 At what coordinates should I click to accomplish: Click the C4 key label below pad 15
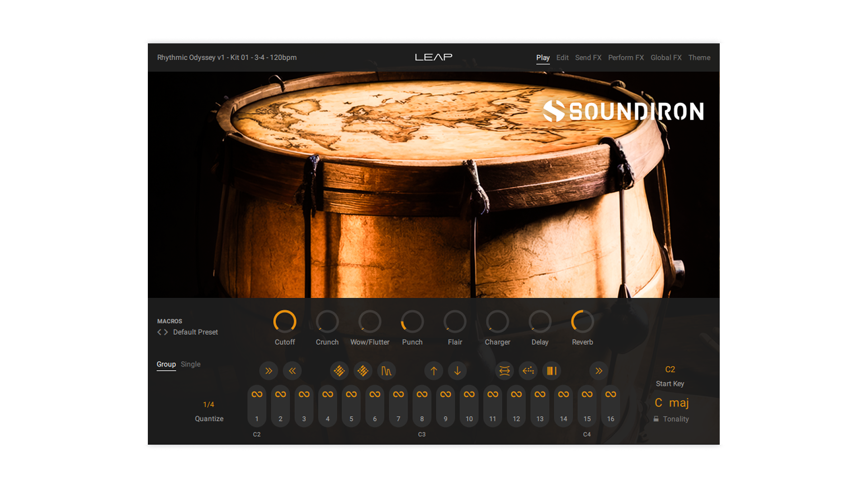(x=587, y=434)
